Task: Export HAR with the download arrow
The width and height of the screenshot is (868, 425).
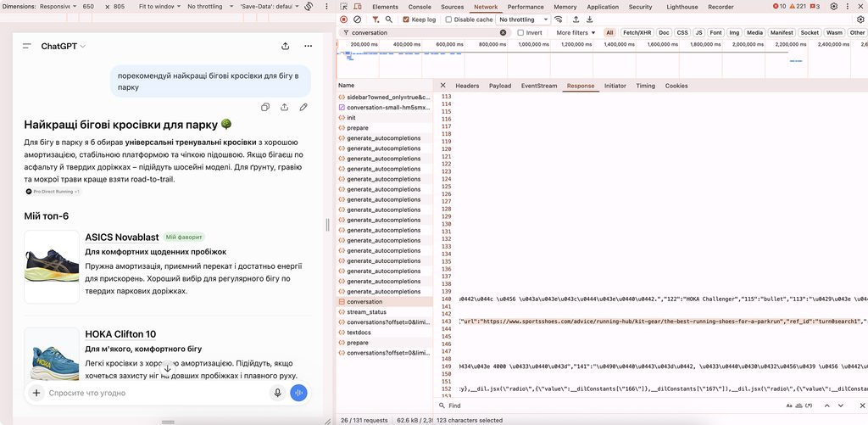Action: (590, 20)
